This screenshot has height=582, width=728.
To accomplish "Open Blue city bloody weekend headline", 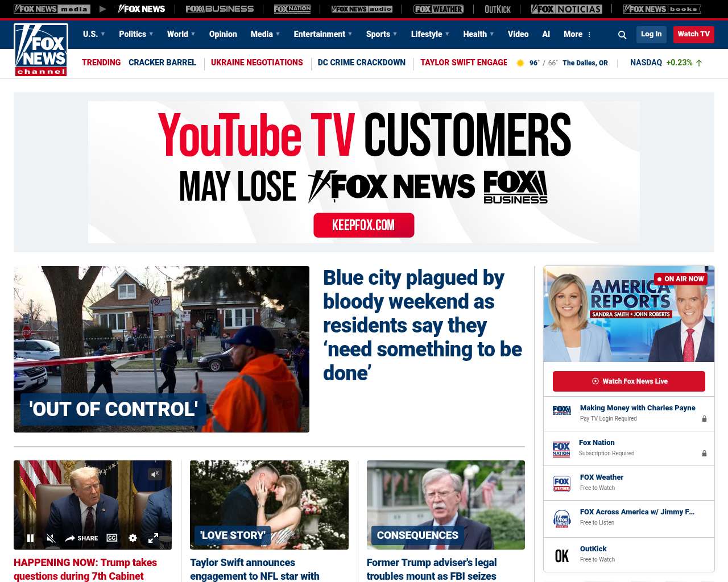I will (423, 325).
